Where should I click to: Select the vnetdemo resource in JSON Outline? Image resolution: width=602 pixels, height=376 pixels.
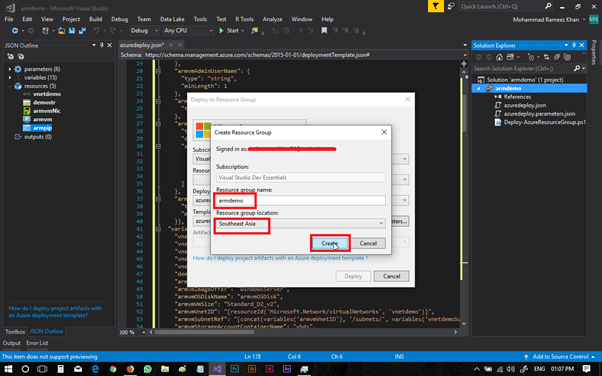(x=47, y=94)
